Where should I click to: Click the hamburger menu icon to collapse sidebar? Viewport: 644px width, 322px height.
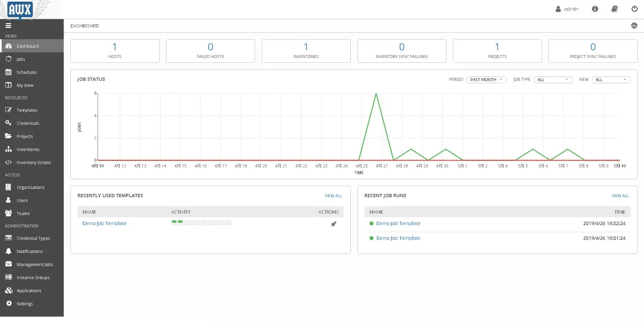pos(8,26)
